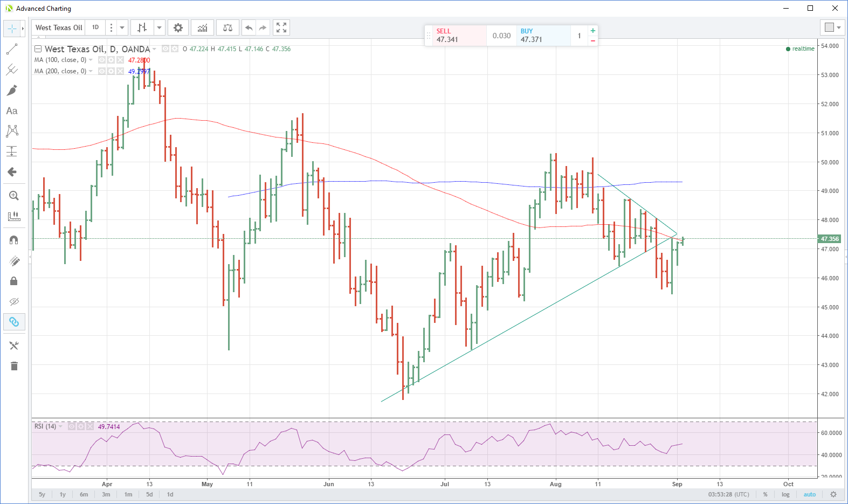
Task: Open MA 100 settings gear
Action: (x=111, y=60)
